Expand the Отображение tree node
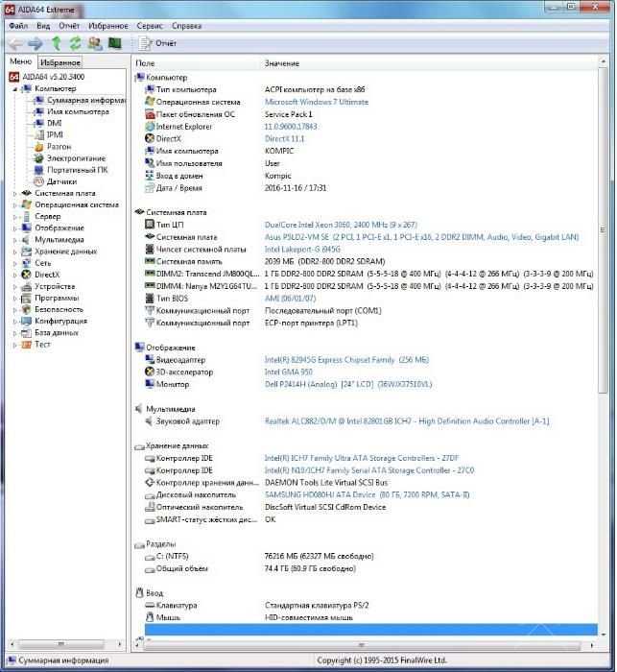 point(15,228)
